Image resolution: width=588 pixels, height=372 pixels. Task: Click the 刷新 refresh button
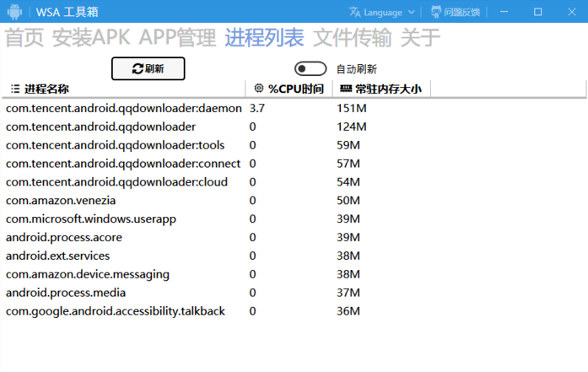148,68
